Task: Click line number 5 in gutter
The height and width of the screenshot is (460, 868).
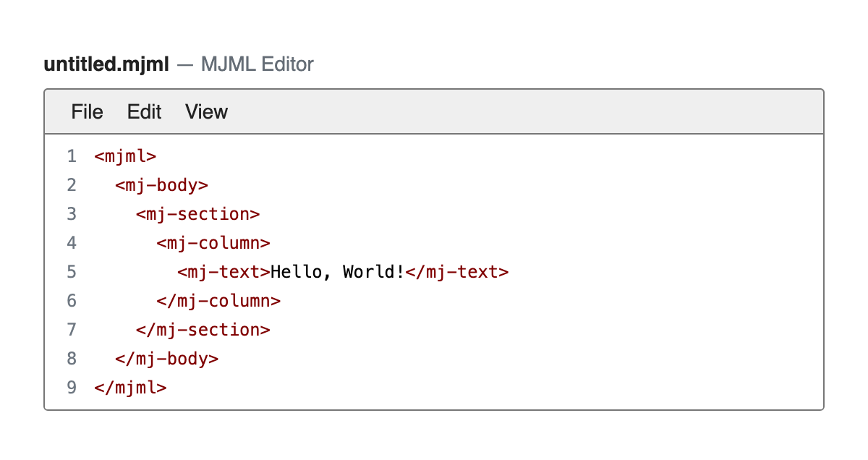Action: tap(71, 272)
